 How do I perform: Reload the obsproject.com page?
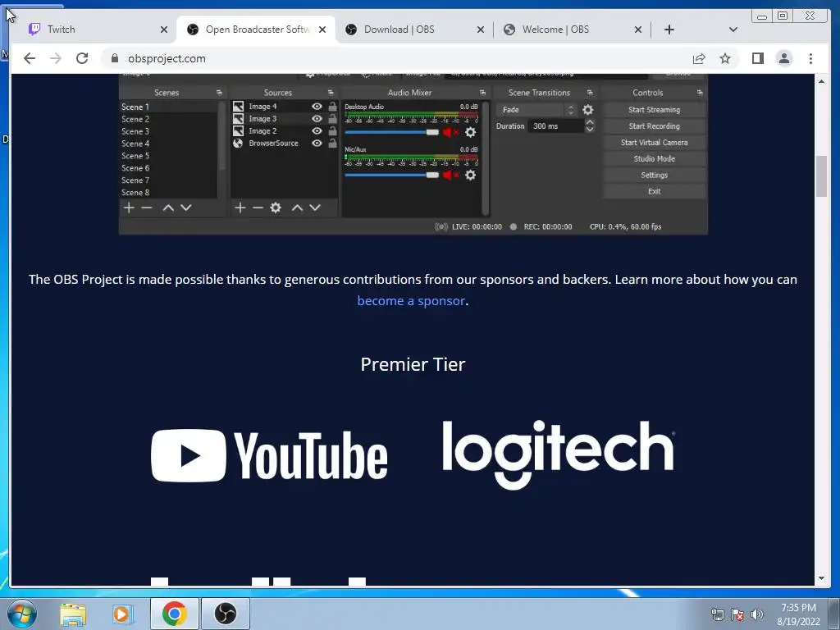(x=82, y=58)
